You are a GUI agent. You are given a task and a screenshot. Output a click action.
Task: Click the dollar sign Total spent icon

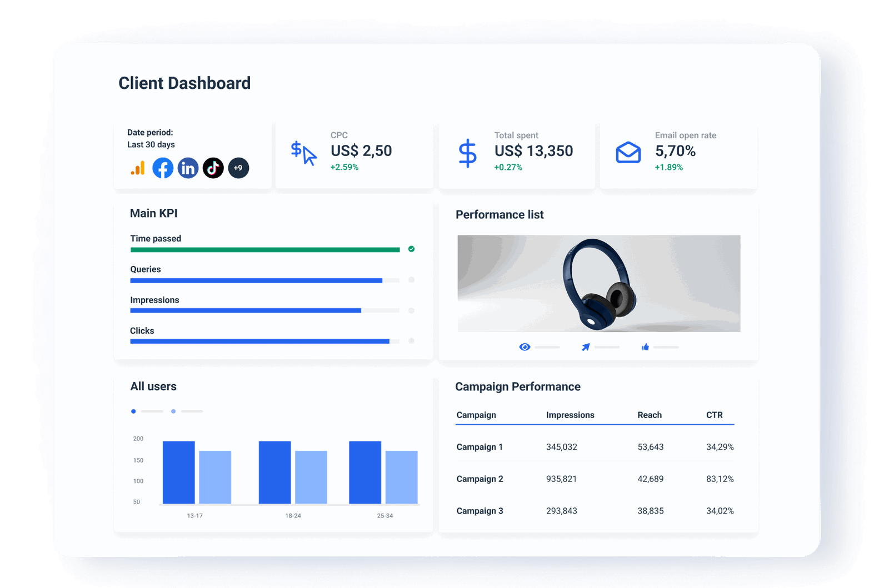click(x=468, y=151)
